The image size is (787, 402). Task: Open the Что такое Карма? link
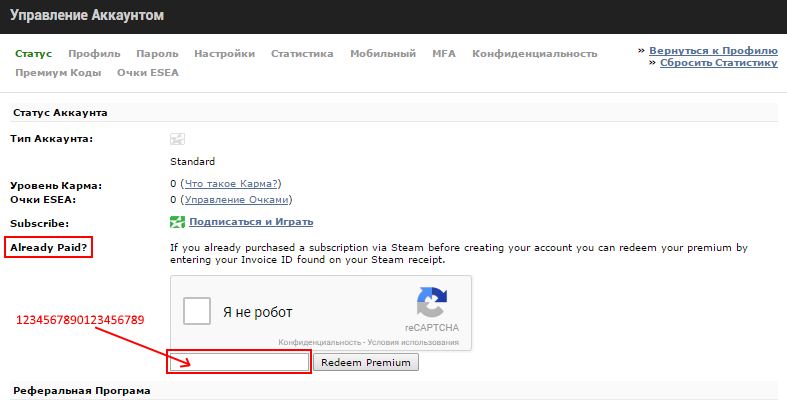point(231,184)
